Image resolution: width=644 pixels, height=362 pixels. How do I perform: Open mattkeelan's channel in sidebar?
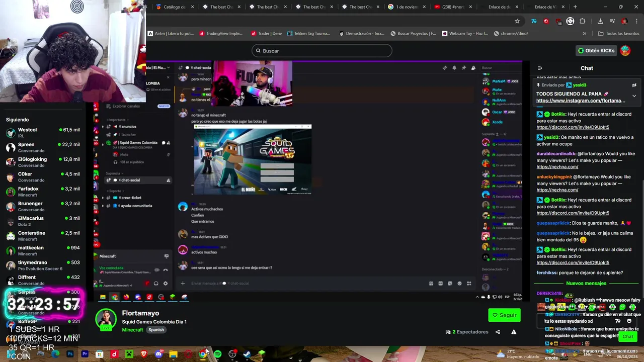pos(43,250)
